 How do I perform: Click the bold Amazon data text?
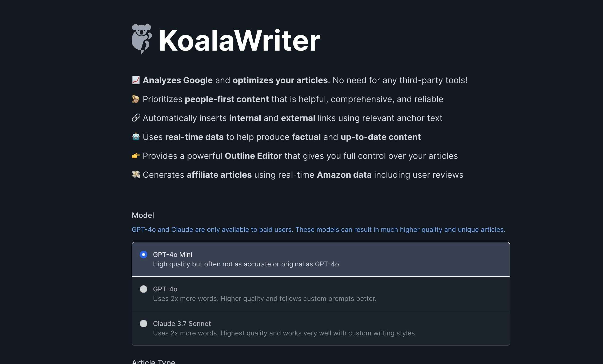tap(344, 175)
